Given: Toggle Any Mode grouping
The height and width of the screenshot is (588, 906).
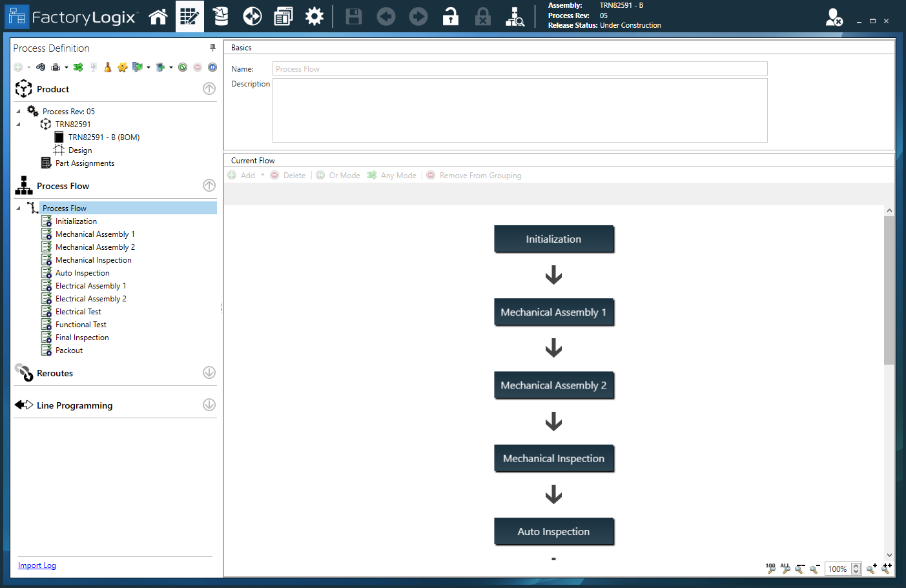Looking at the screenshot, I should pos(391,175).
